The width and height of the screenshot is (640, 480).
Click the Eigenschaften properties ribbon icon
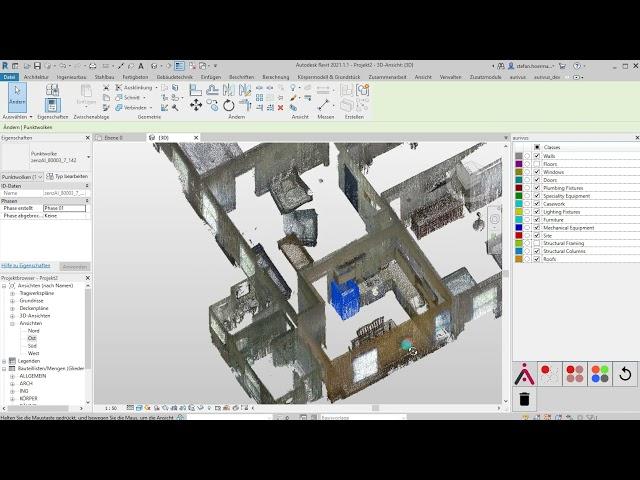(x=52, y=103)
